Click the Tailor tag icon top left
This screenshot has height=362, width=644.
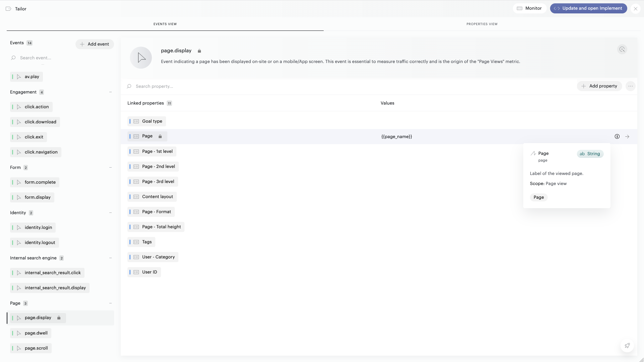coord(8,9)
